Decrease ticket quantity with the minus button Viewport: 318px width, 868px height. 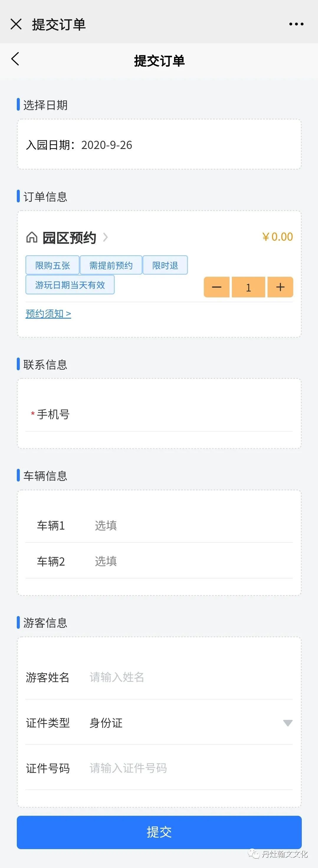tap(217, 287)
